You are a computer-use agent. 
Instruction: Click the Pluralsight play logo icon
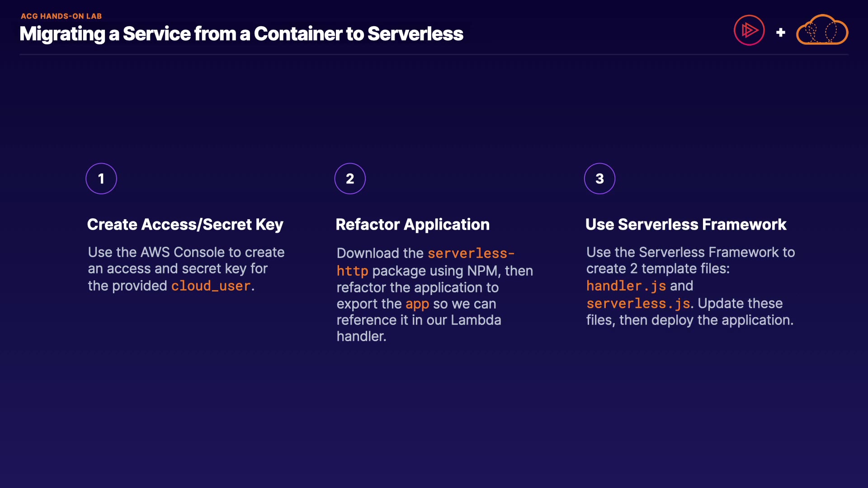pyautogui.click(x=749, y=30)
